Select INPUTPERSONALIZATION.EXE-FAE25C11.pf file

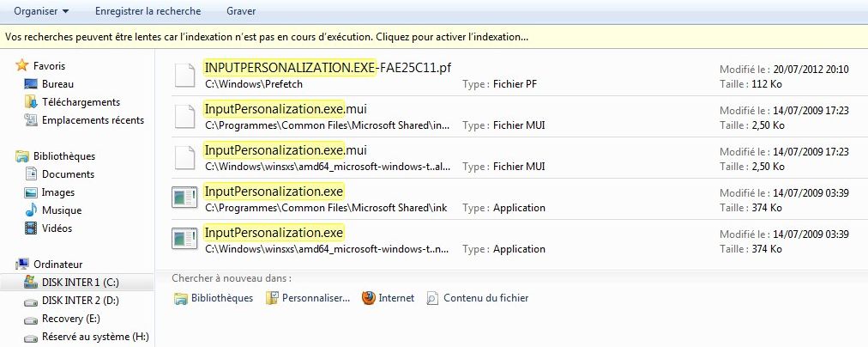[328, 68]
